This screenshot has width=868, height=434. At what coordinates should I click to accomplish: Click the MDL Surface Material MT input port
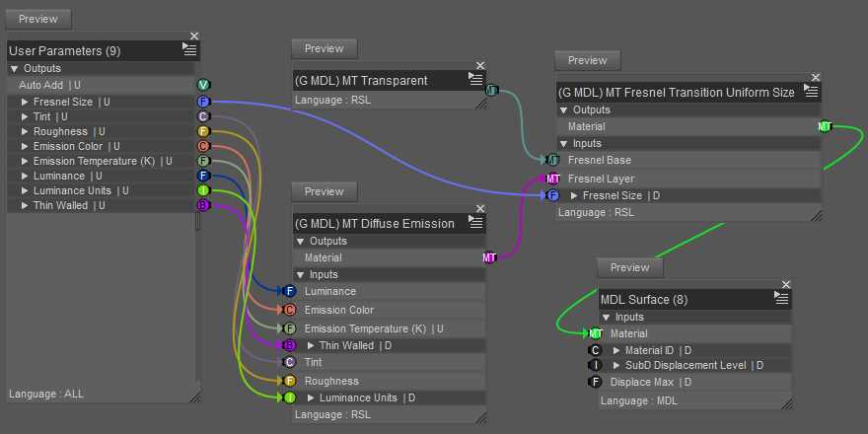[595, 333]
